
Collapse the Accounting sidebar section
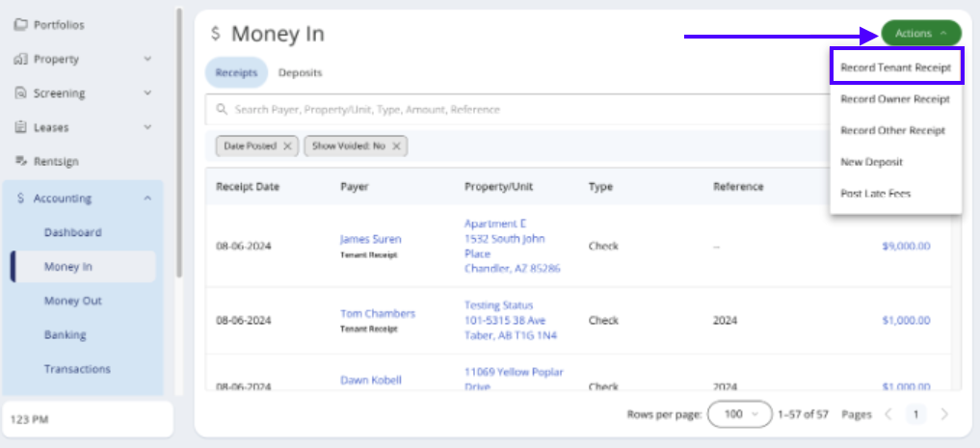147,198
